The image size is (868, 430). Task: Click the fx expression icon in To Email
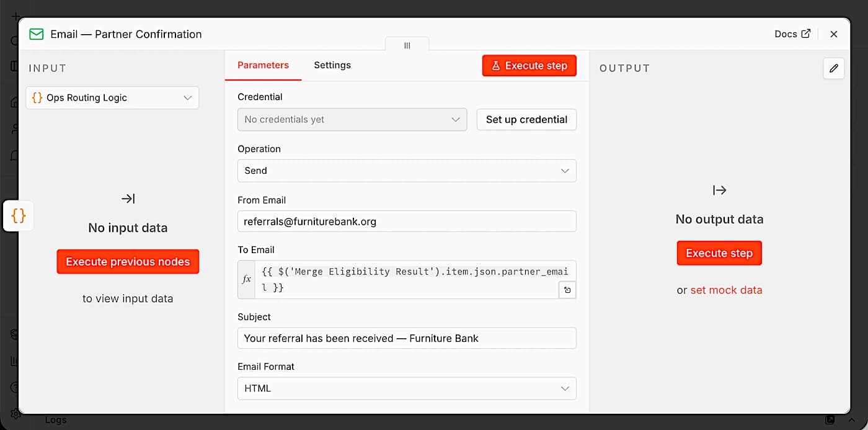coord(246,279)
